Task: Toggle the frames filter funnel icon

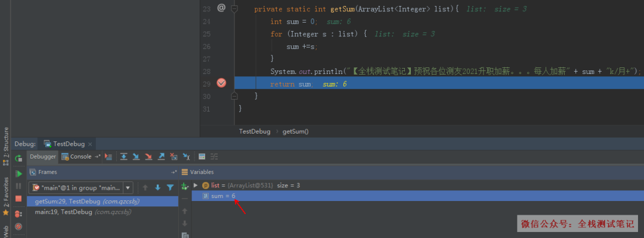Action: coord(170,188)
